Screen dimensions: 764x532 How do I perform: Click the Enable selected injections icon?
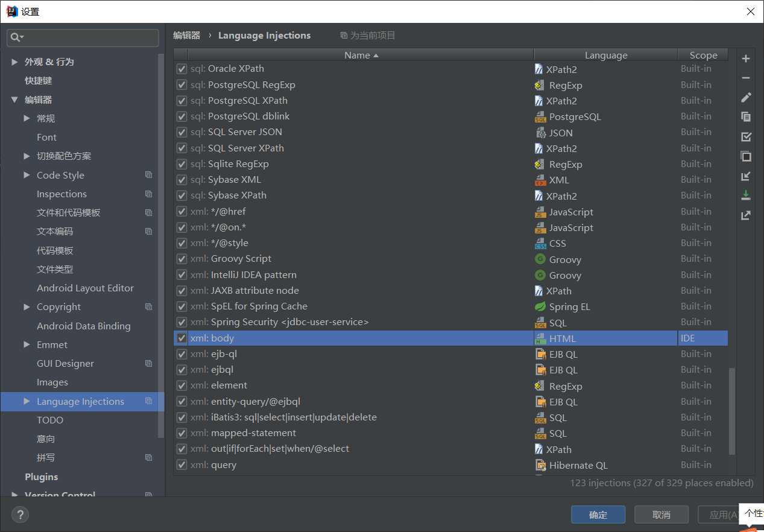746,137
